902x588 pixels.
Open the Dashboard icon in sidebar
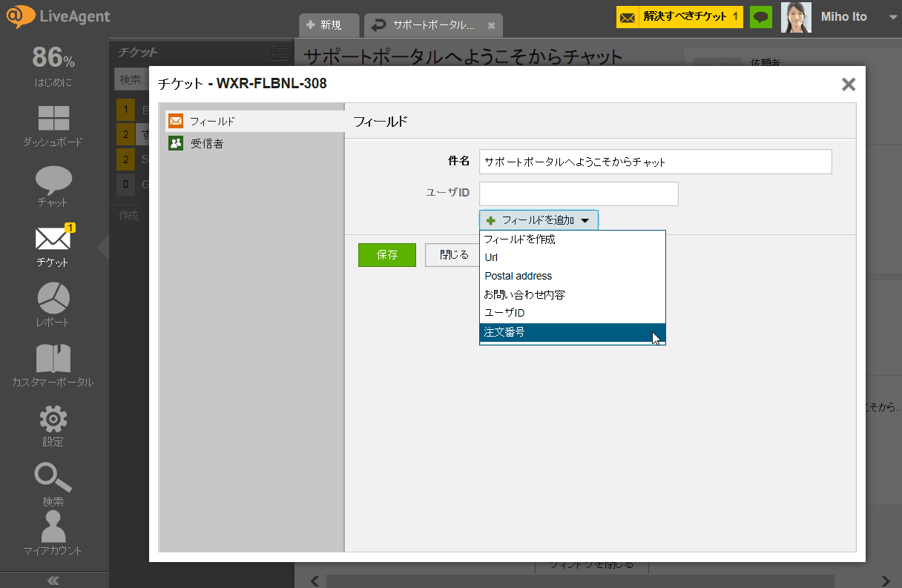(53, 120)
